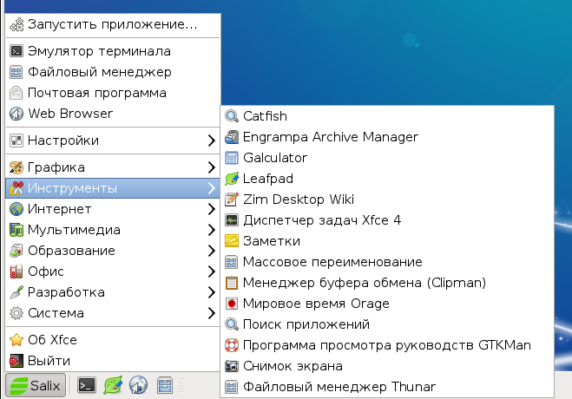Image resolution: width=572 pixels, height=399 pixels.
Task: Expand the Мультимедиа submenu arrow
Action: click(211, 230)
